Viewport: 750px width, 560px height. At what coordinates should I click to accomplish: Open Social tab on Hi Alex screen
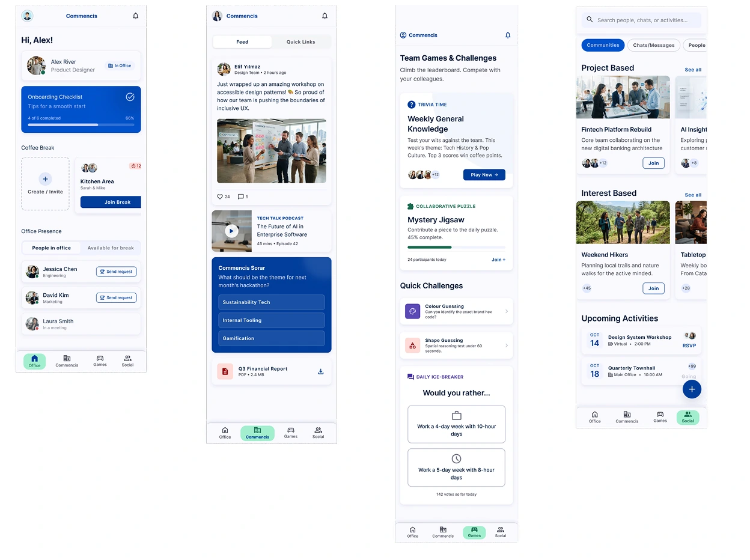click(127, 361)
